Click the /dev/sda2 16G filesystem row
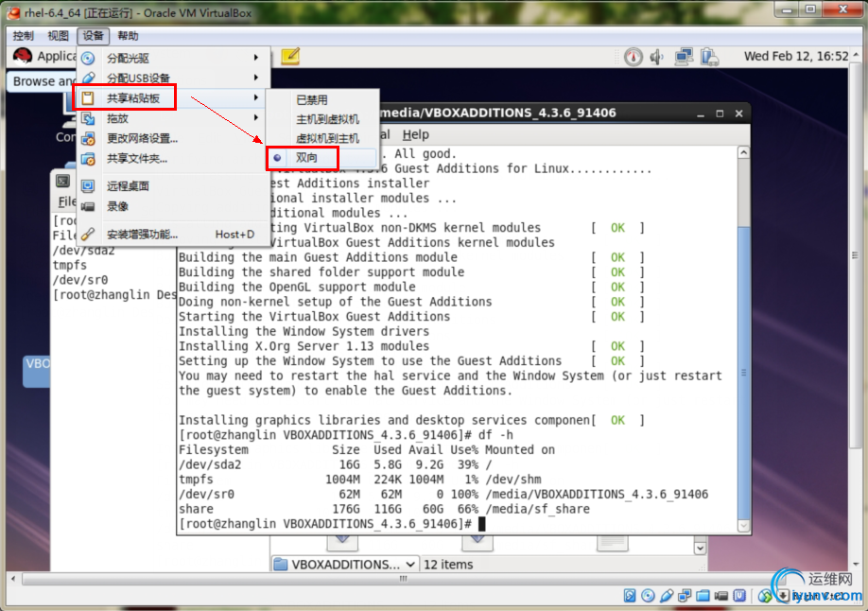Screen dimensions: 868x611 point(335,464)
